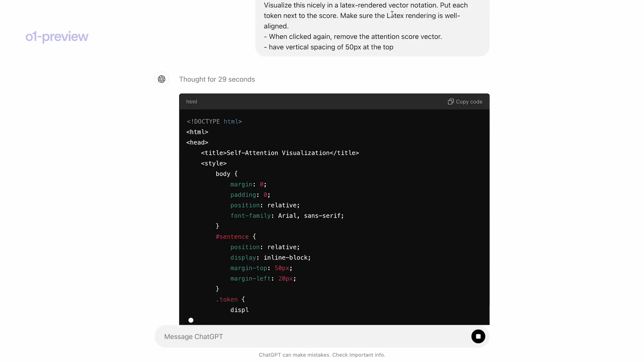The height and width of the screenshot is (362, 644).
Task: Click the font-family Arial code line
Action: point(287,216)
